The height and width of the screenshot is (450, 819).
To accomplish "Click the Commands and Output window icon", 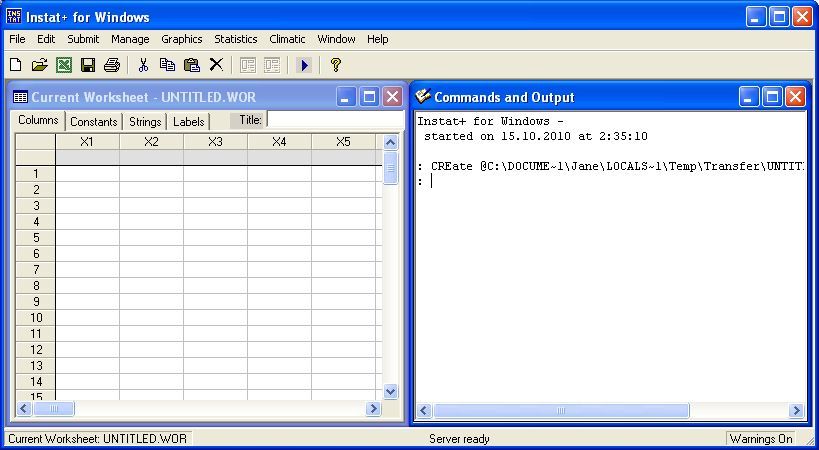I will point(423,97).
